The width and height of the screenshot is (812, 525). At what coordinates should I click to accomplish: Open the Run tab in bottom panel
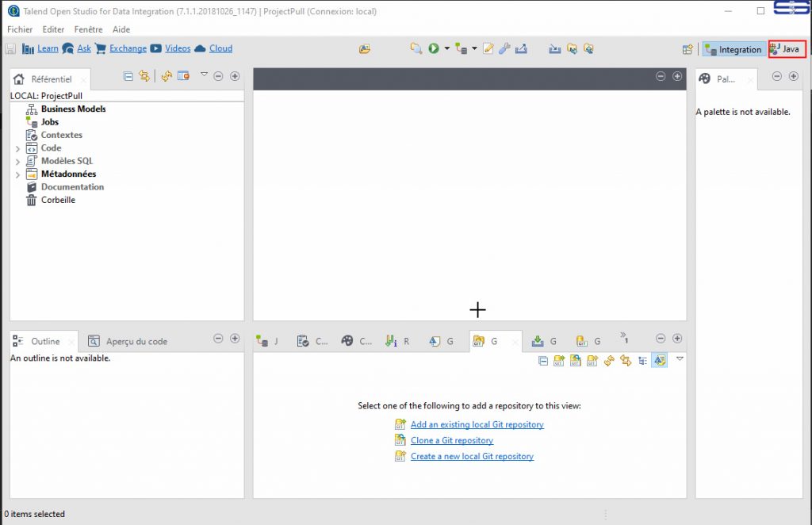point(397,341)
